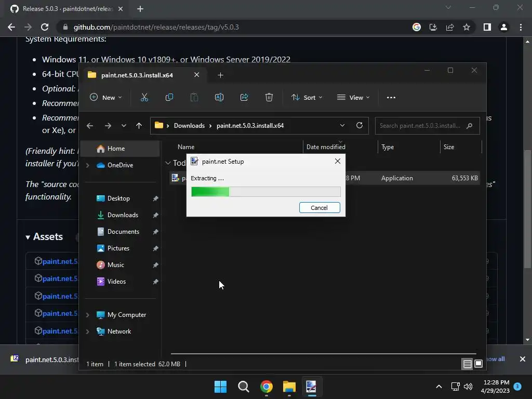532x399 pixels.
Task: Navigate up one folder level
Action: (139, 126)
